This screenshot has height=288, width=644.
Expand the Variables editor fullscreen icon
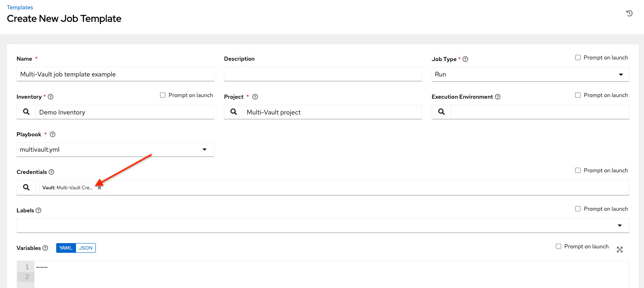(x=620, y=250)
